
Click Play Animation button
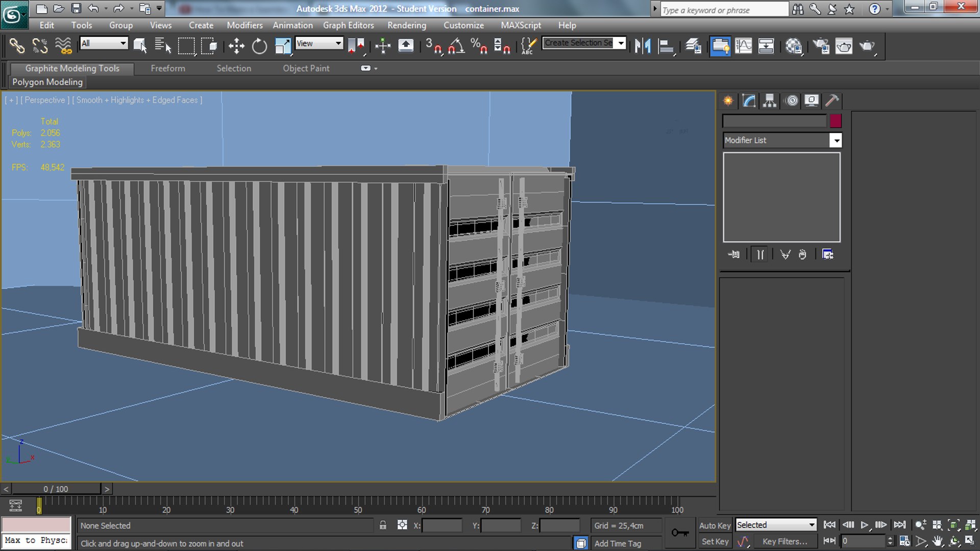864,525
